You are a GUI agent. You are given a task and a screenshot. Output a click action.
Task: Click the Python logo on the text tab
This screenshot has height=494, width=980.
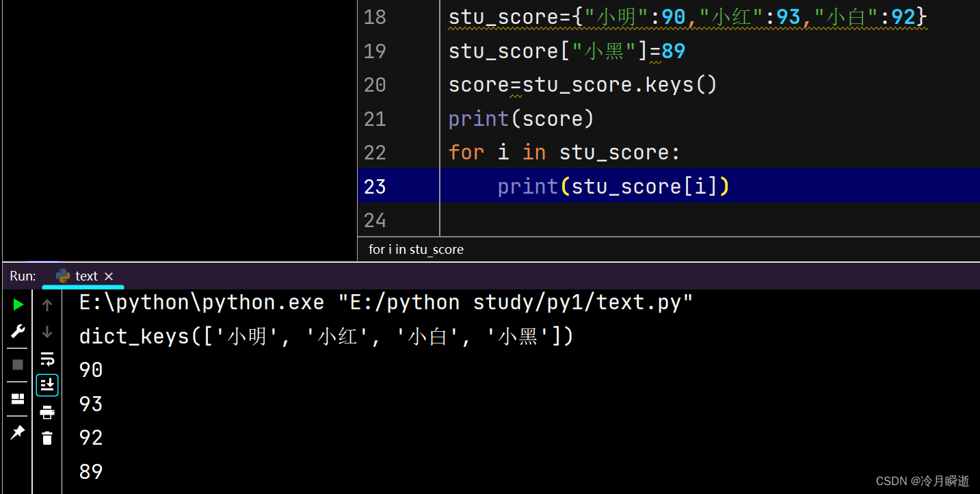[63, 276]
